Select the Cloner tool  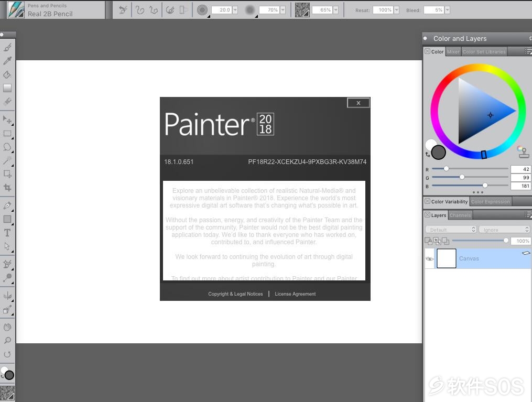pos(7,264)
